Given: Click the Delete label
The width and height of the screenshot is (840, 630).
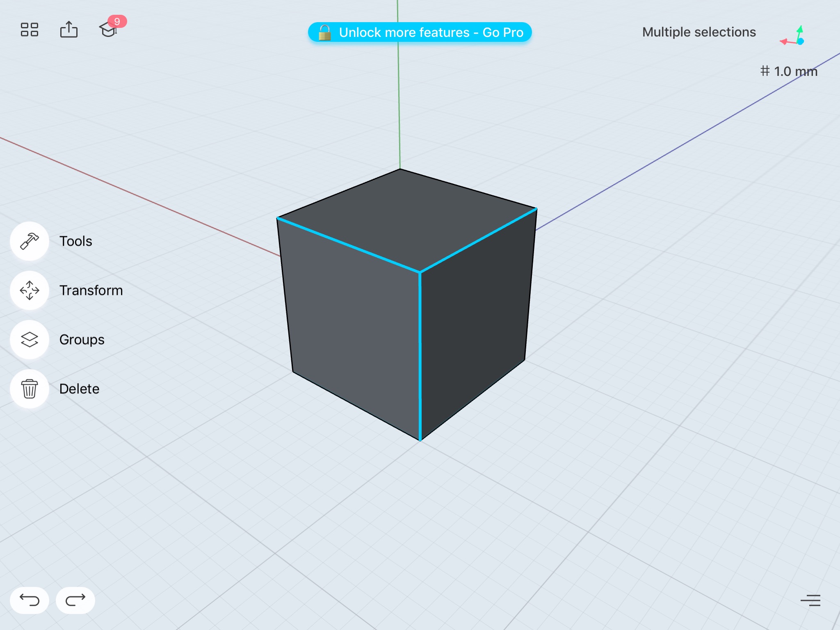Looking at the screenshot, I should coord(80,389).
